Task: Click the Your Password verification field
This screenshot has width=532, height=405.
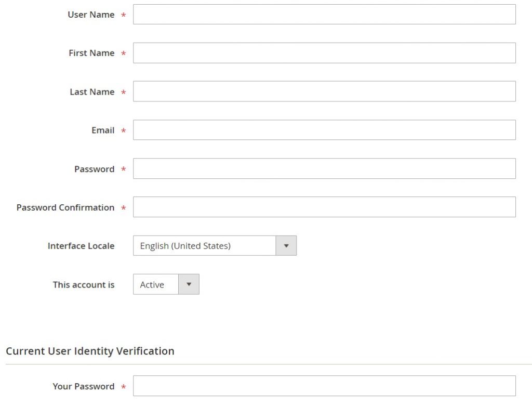Action: pos(324,386)
